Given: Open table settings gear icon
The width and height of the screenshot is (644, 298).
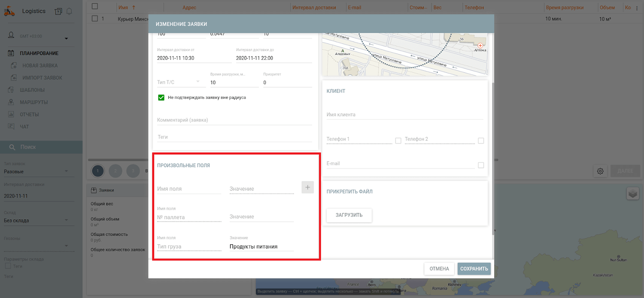Looking at the screenshot, I should point(600,171).
